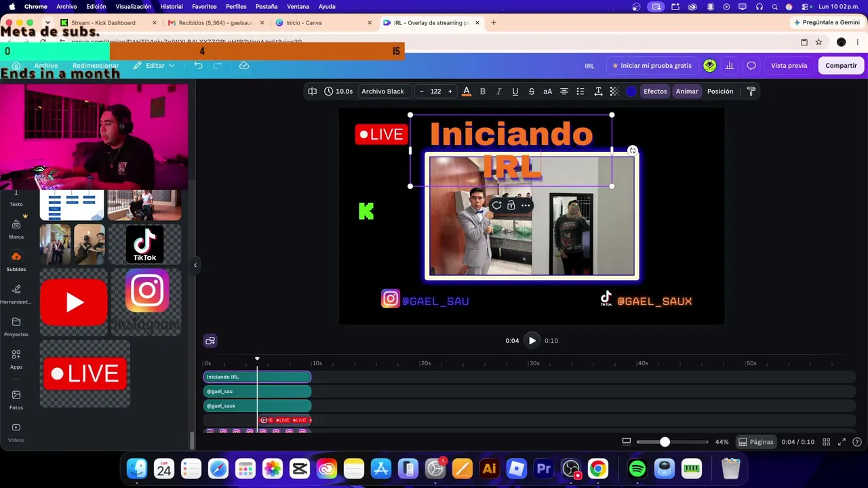Screen dimensions: 868x488
Task: Click the regenerate icon on floating toolbar
Action: click(497, 205)
